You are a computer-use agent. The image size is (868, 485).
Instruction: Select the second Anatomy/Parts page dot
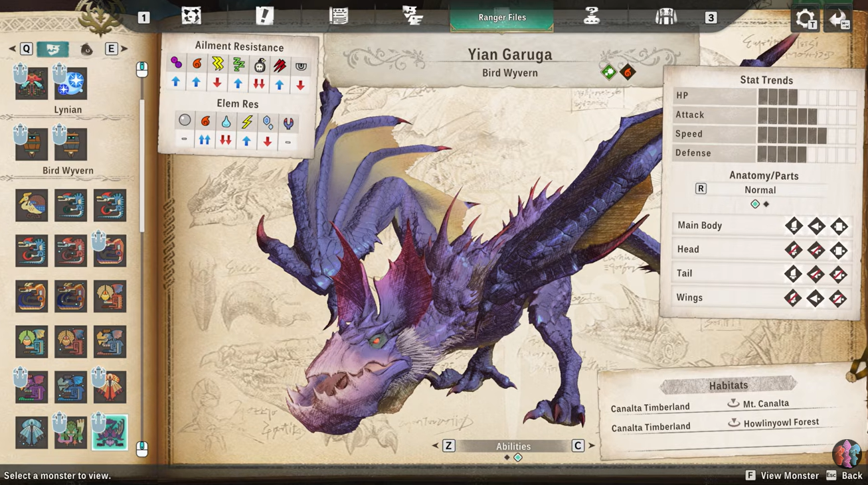(766, 204)
